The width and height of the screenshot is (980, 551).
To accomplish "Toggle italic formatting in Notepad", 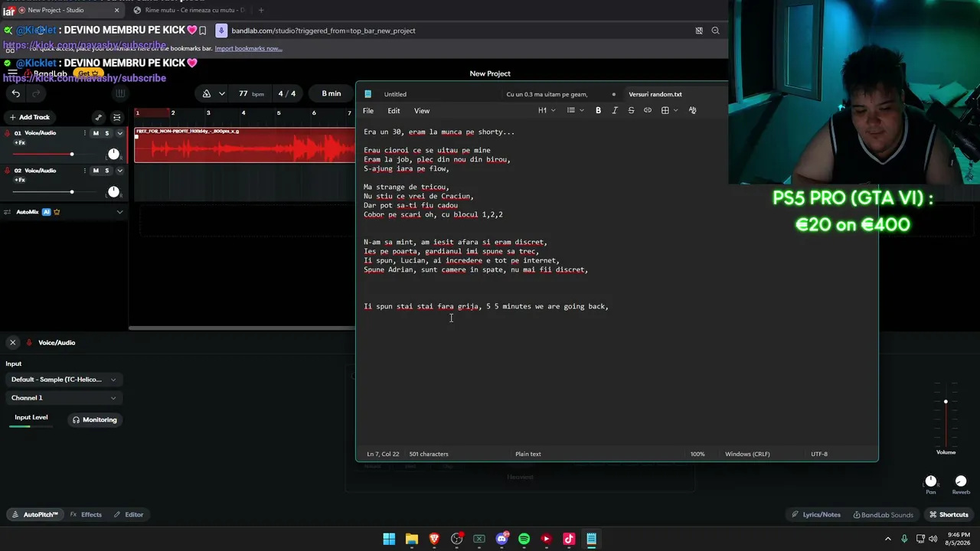I will pyautogui.click(x=615, y=111).
